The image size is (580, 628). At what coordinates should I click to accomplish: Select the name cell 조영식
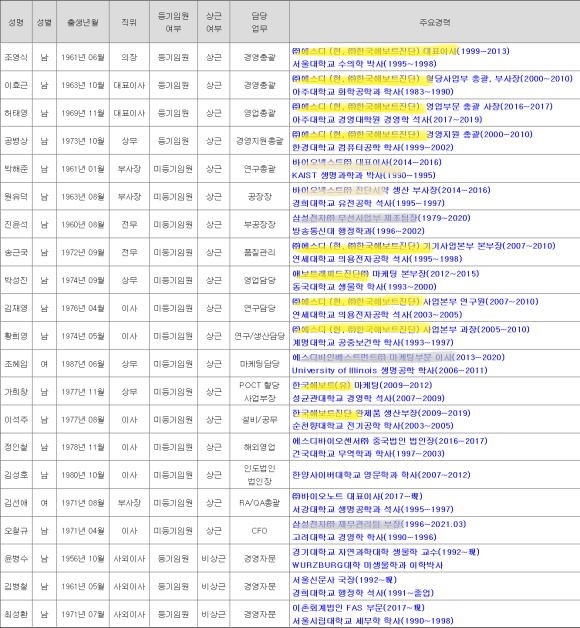tap(16, 57)
